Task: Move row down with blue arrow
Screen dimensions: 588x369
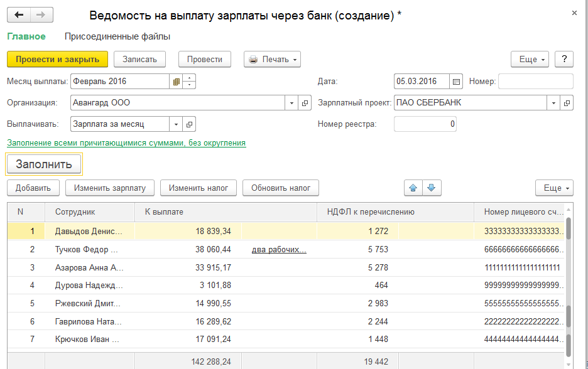Action: pyautogui.click(x=430, y=188)
